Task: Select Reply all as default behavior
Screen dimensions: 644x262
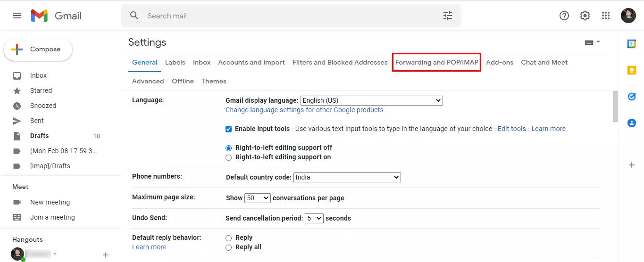Action: tap(229, 247)
